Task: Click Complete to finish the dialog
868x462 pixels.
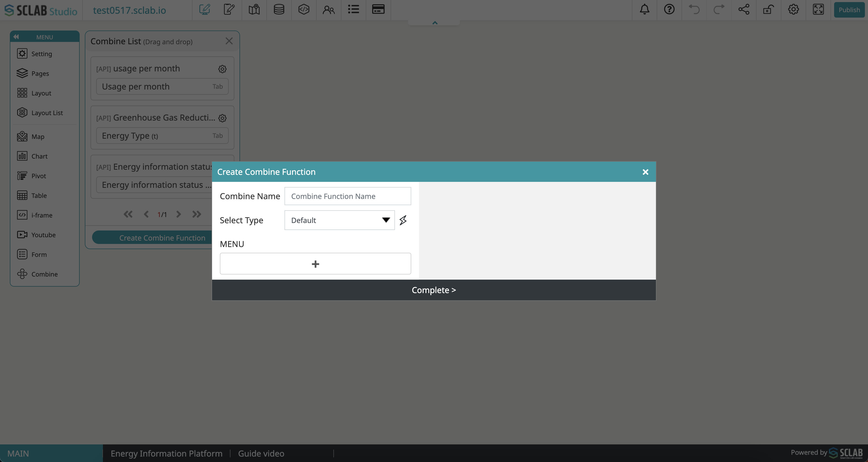Action: coord(434,290)
